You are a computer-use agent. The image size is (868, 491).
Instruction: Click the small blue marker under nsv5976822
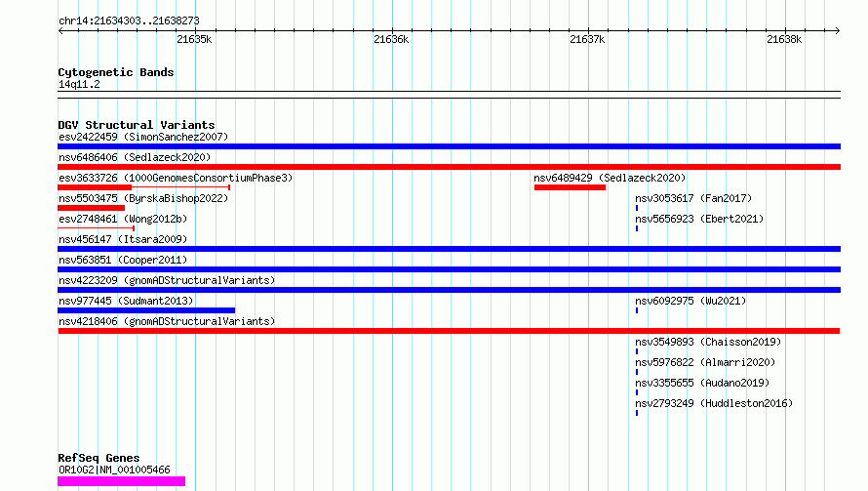click(x=637, y=372)
